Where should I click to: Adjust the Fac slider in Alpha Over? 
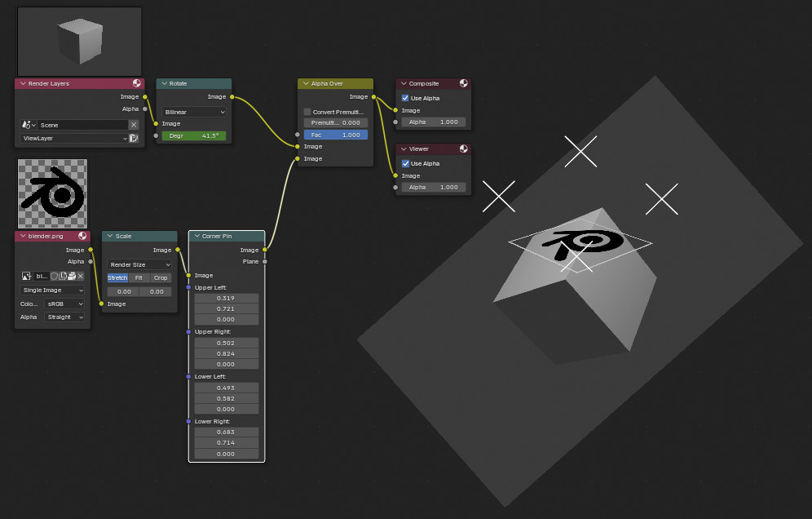[336, 135]
